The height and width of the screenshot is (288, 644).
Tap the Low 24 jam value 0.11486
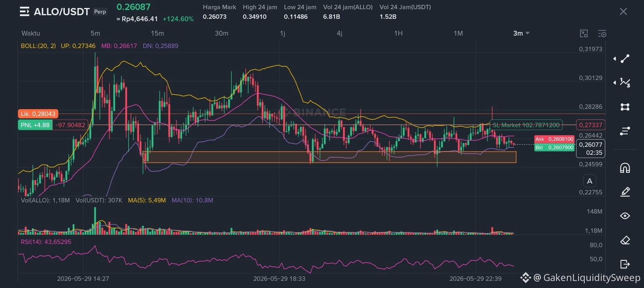click(296, 16)
